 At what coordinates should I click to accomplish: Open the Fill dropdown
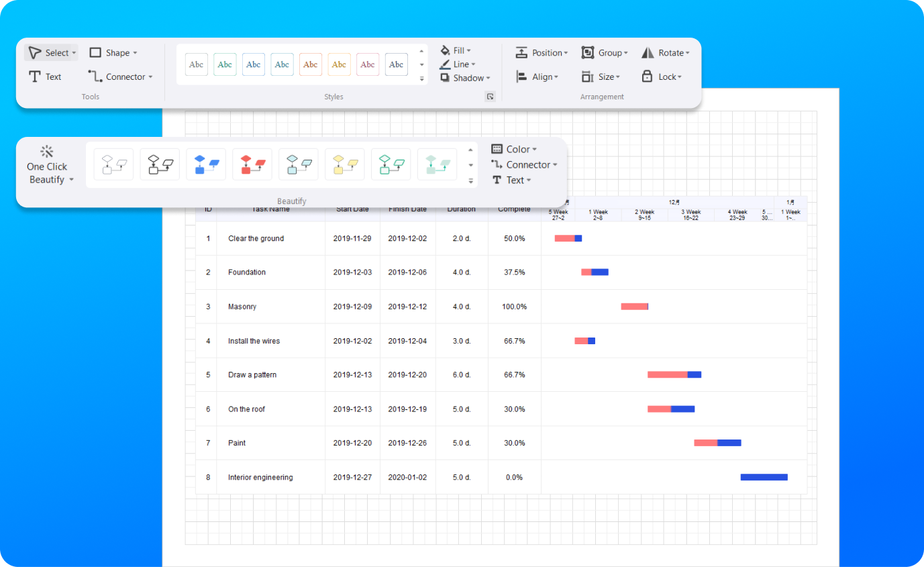(x=456, y=50)
